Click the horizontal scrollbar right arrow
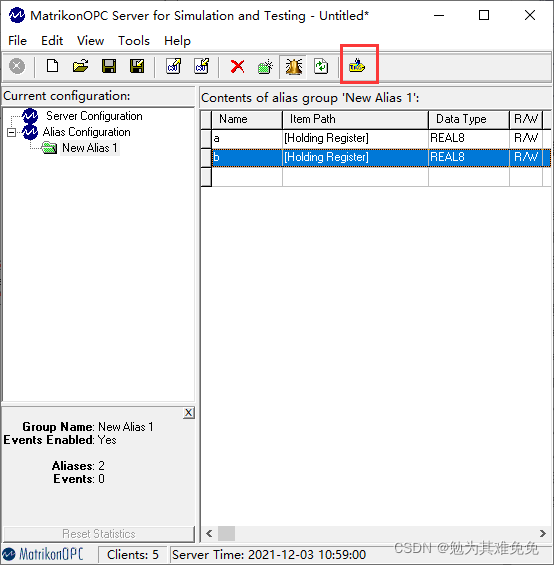The image size is (554, 565). [542, 533]
